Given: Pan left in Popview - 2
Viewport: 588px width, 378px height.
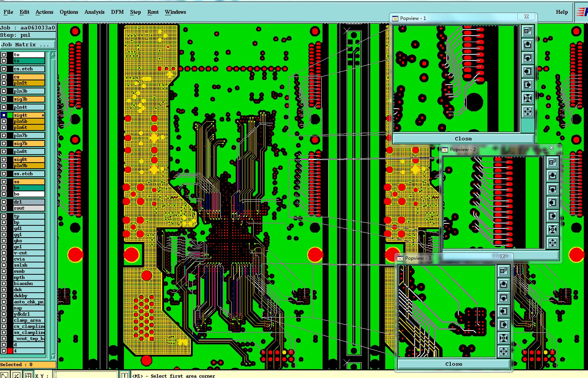Looking at the screenshot, I should click(x=552, y=202).
